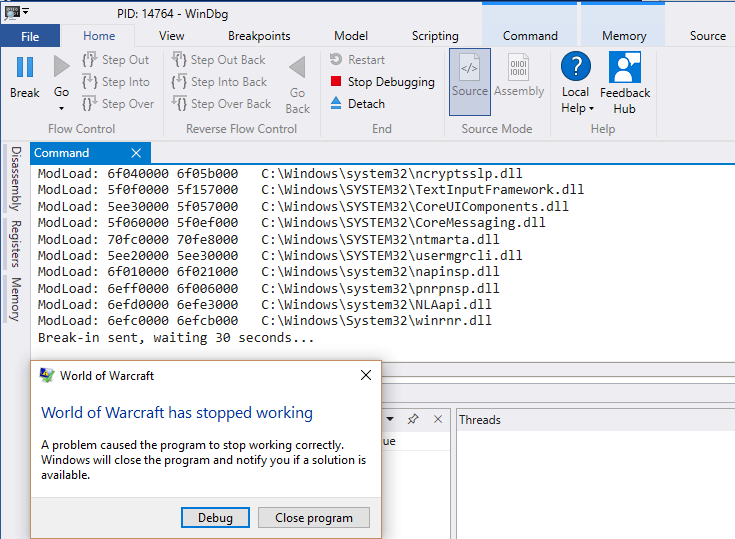Close the lower-left docked panel
This screenshot has height=539, width=735.
pyautogui.click(x=438, y=419)
